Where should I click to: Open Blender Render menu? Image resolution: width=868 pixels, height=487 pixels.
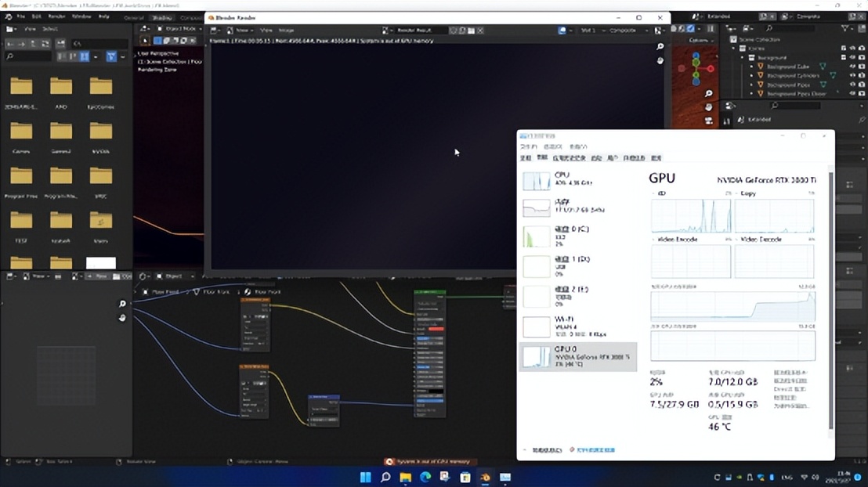tap(57, 16)
